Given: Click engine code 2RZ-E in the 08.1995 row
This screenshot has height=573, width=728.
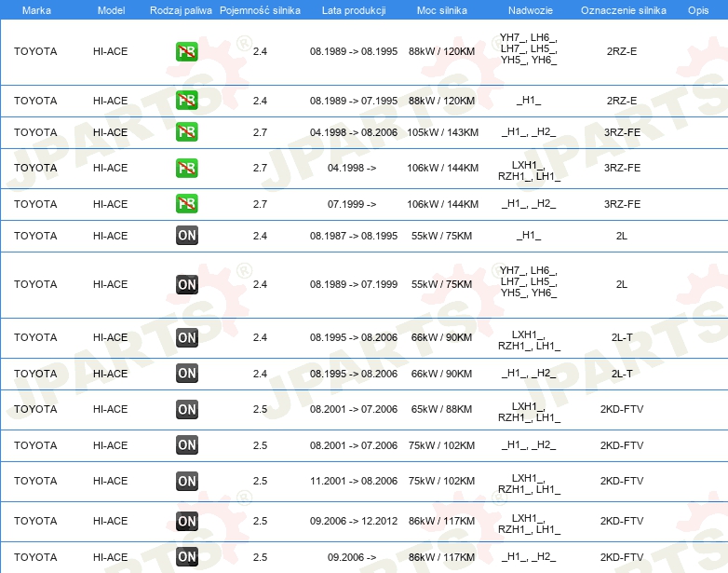Looking at the screenshot, I should (622, 51).
